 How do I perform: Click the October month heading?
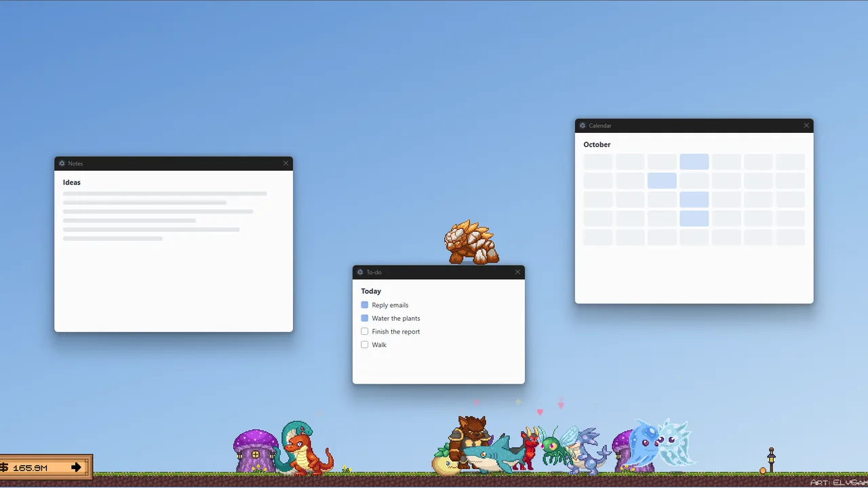(597, 144)
